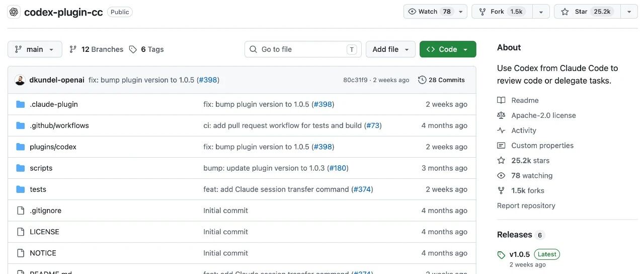Click the Custom properties icon
The height and width of the screenshot is (274, 644).
tap(501, 146)
